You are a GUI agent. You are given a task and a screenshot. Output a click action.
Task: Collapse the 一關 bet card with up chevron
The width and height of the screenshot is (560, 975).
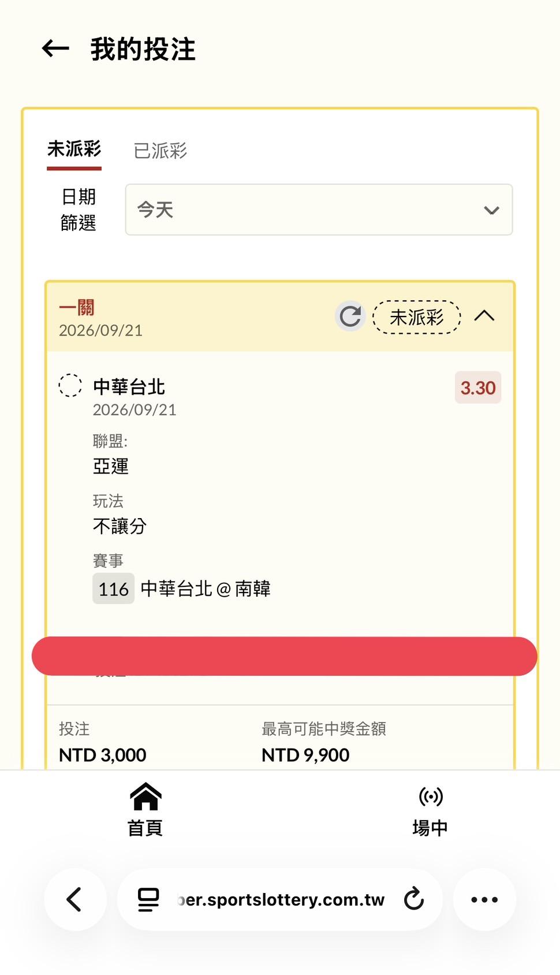pyautogui.click(x=484, y=316)
